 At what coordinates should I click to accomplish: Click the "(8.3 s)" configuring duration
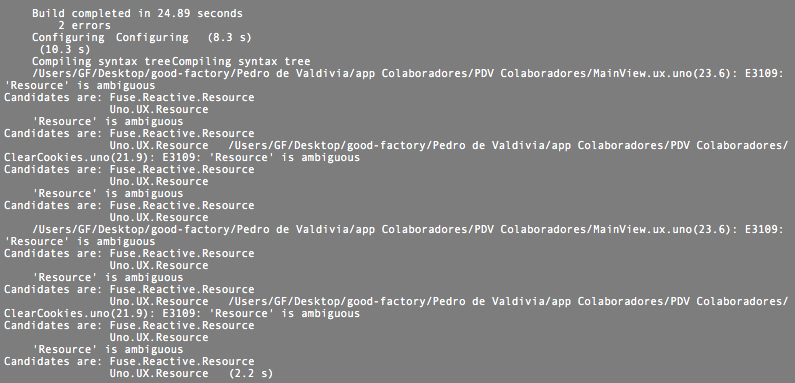[230, 38]
